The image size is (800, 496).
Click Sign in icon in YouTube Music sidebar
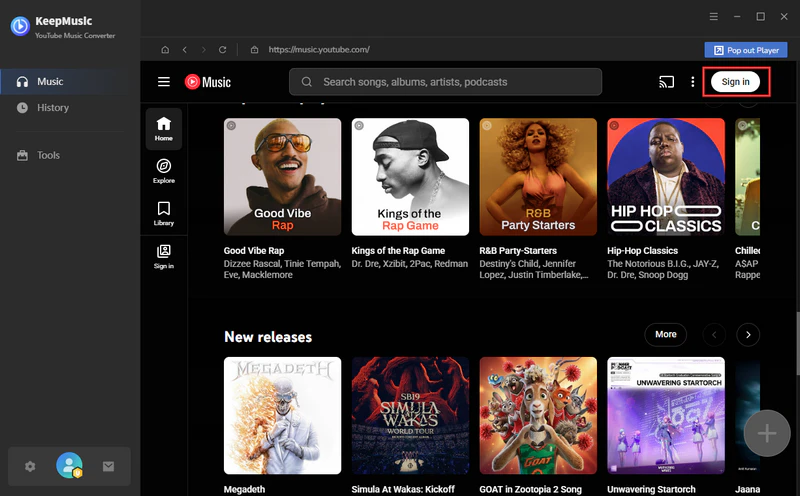click(x=164, y=257)
